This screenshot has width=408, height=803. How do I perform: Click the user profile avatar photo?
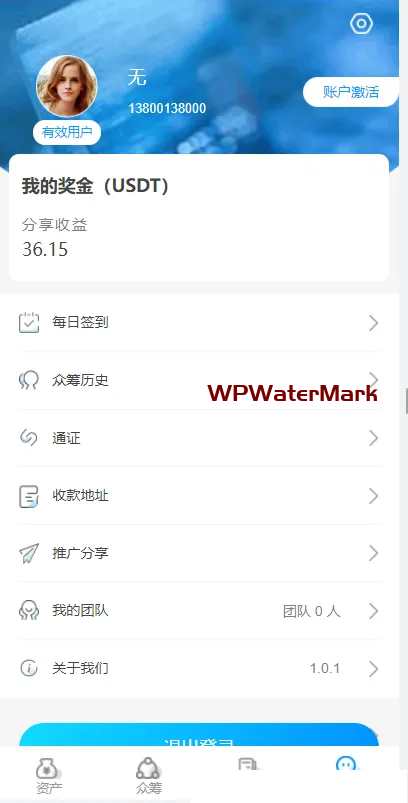[67, 86]
